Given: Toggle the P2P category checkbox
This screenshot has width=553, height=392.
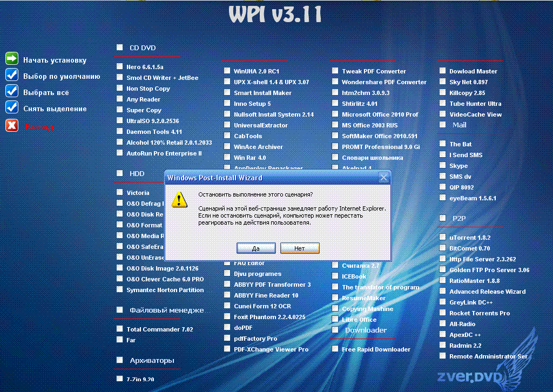Looking at the screenshot, I should point(443,218).
